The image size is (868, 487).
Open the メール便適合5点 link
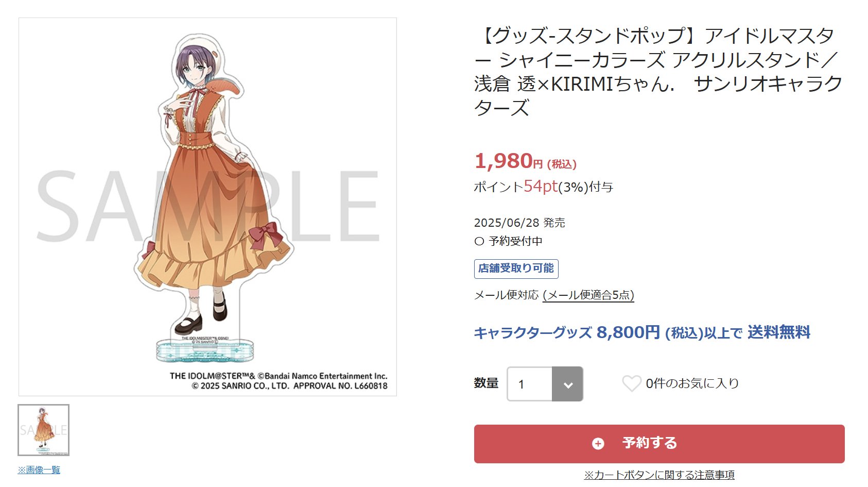588,295
